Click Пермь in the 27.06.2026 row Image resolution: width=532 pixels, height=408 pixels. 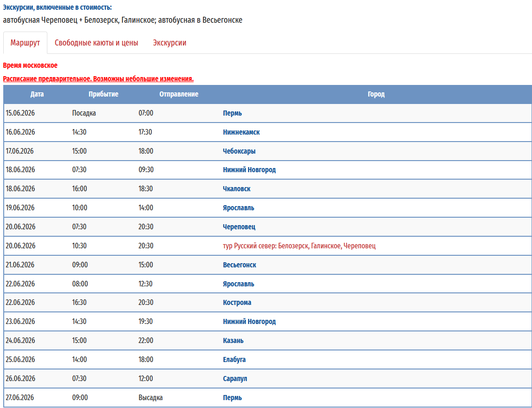coord(232,398)
